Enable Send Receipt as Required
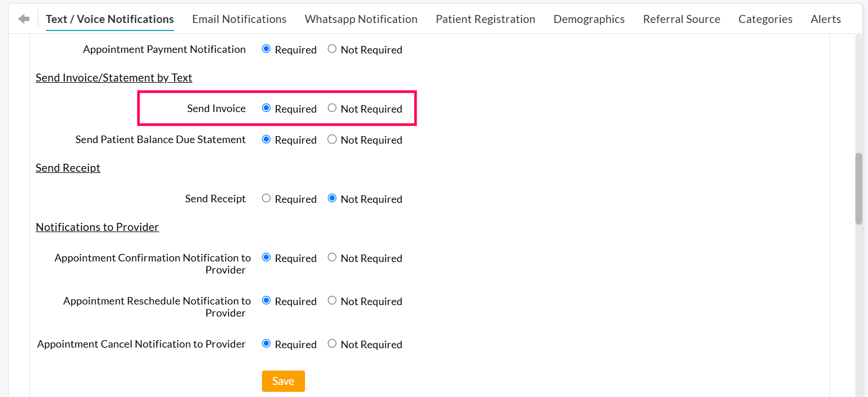The height and width of the screenshot is (397, 868). [x=266, y=198]
